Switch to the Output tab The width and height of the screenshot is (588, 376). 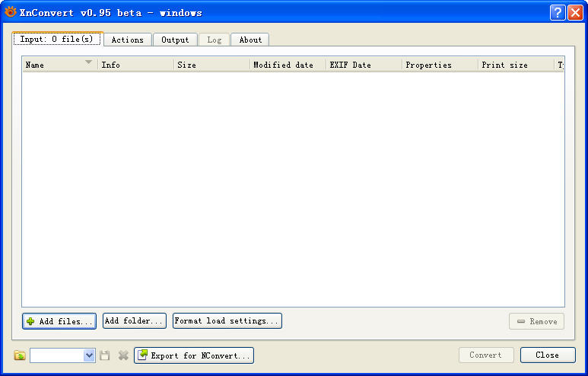click(175, 40)
